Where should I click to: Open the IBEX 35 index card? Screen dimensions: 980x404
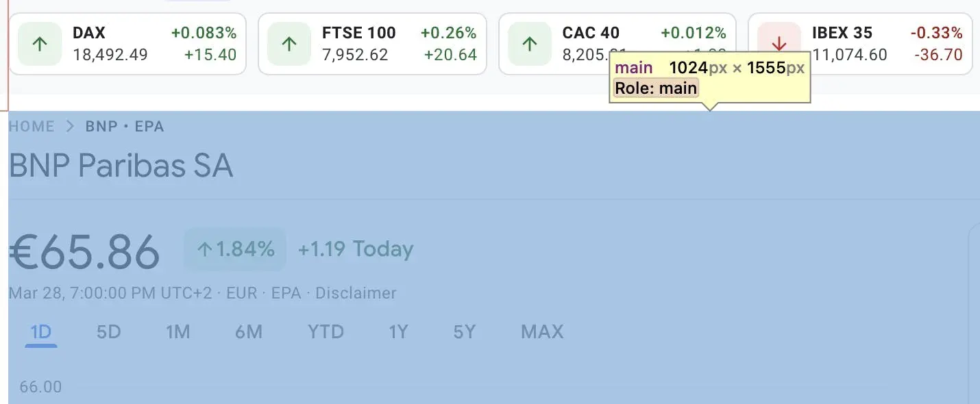pyautogui.click(x=860, y=44)
